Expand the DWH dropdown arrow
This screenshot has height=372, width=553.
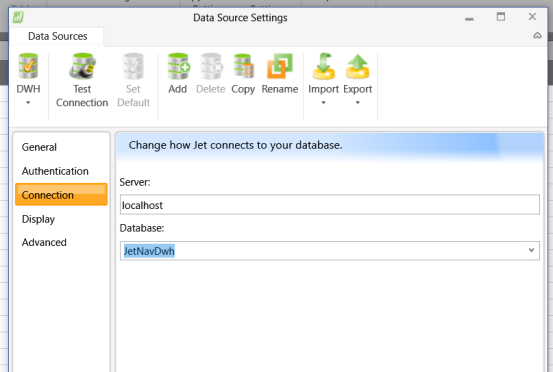coord(28,103)
